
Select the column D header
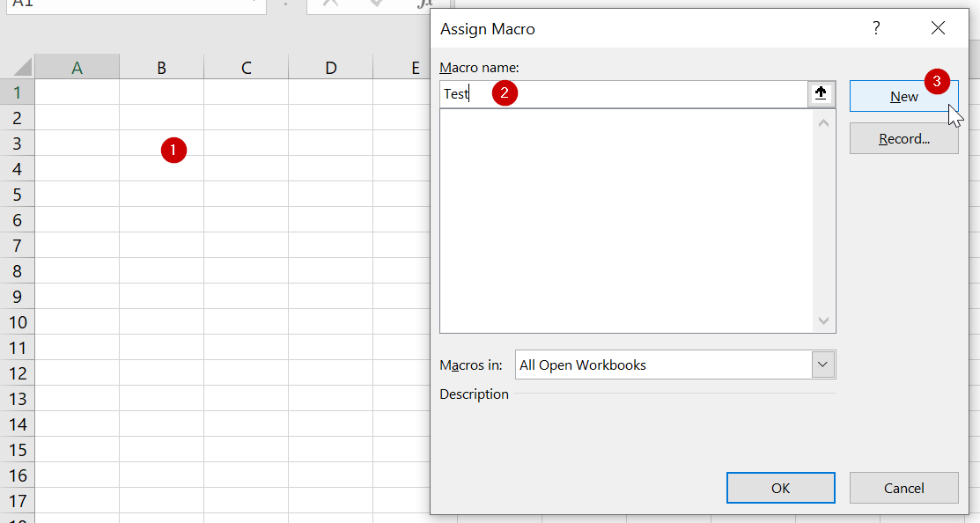[330, 67]
